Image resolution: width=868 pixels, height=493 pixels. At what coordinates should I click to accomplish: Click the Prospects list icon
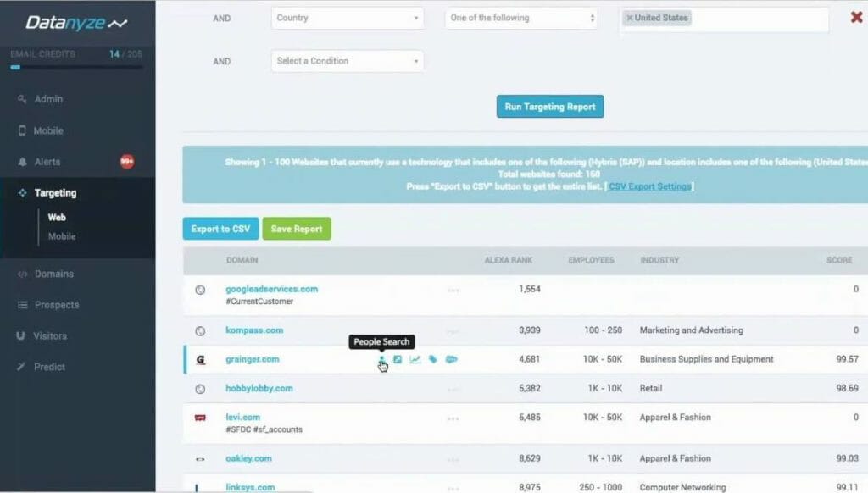pos(22,305)
